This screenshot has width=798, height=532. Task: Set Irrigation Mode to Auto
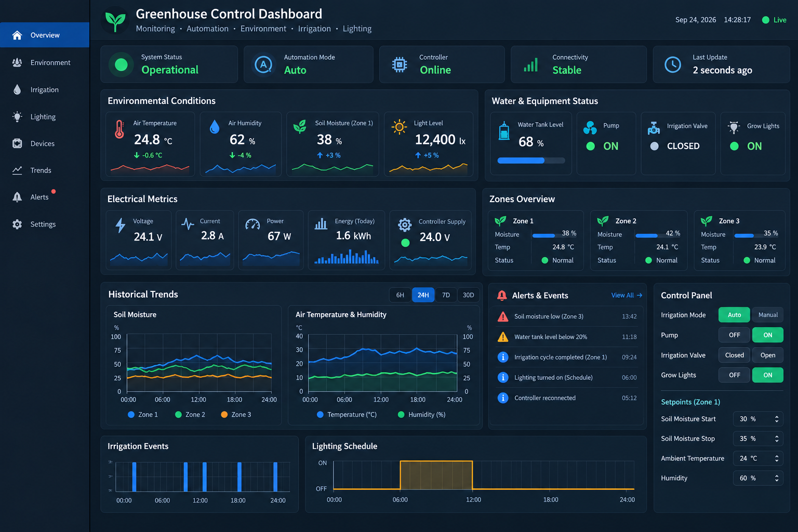tap(734, 315)
